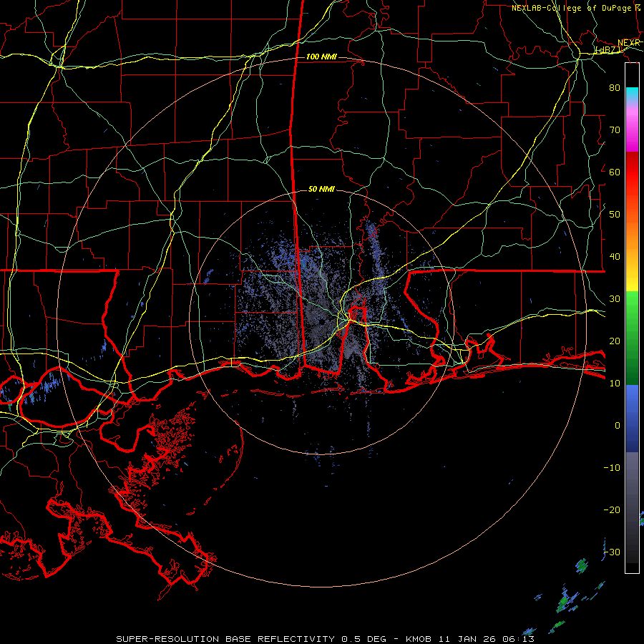
Task: Click the [dBZ] unit label above the scale
Action: pyautogui.click(x=607, y=50)
